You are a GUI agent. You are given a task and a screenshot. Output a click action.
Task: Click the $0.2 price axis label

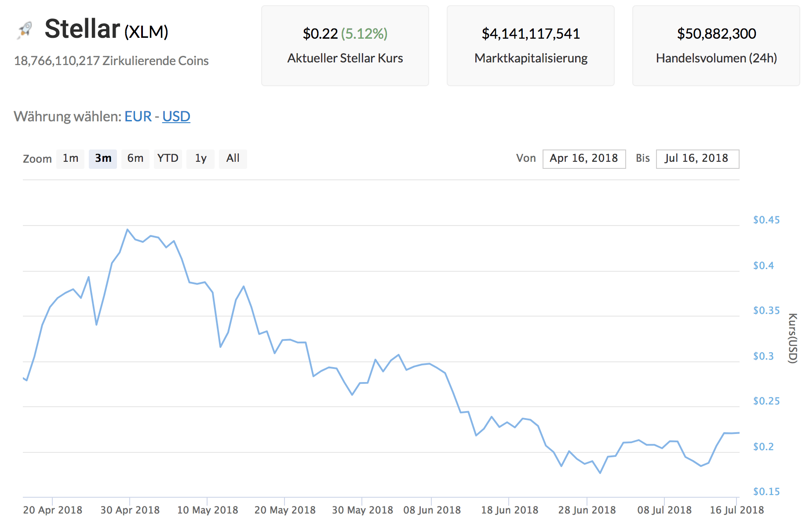(763, 447)
